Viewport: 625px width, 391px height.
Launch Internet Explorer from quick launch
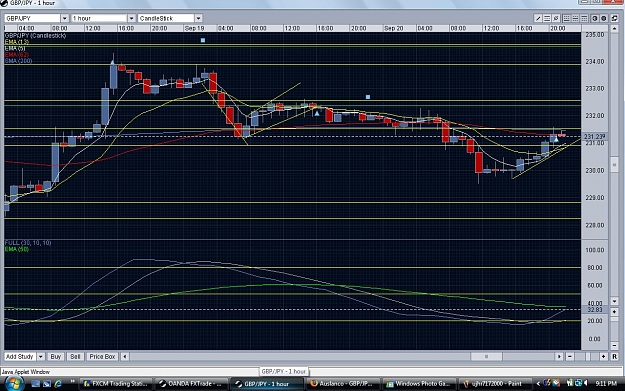(x=58, y=384)
